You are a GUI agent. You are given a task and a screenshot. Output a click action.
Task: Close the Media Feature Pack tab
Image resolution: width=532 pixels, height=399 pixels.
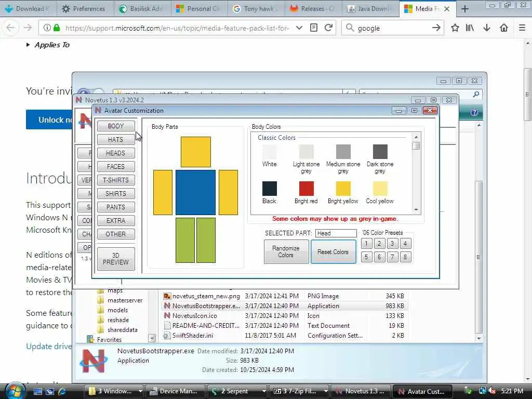[447, 9]
